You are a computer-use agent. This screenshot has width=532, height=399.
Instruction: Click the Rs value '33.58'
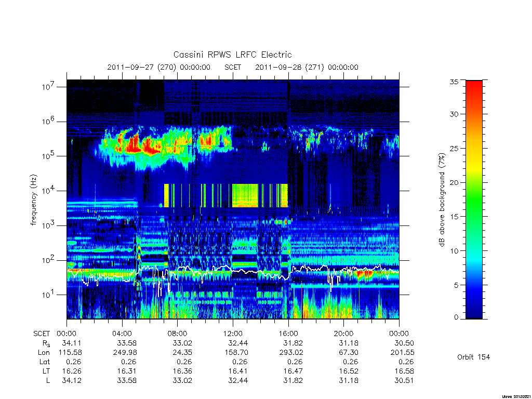127,343
